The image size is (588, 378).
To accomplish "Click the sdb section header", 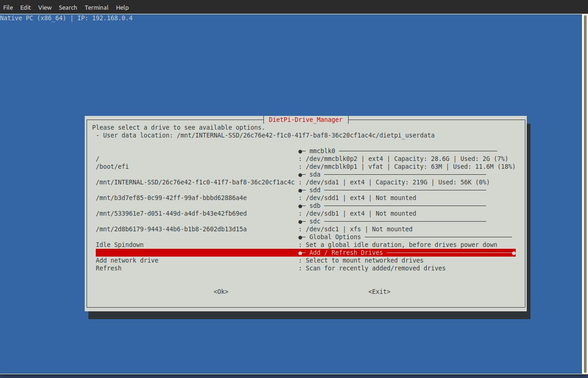I will 315,206.
